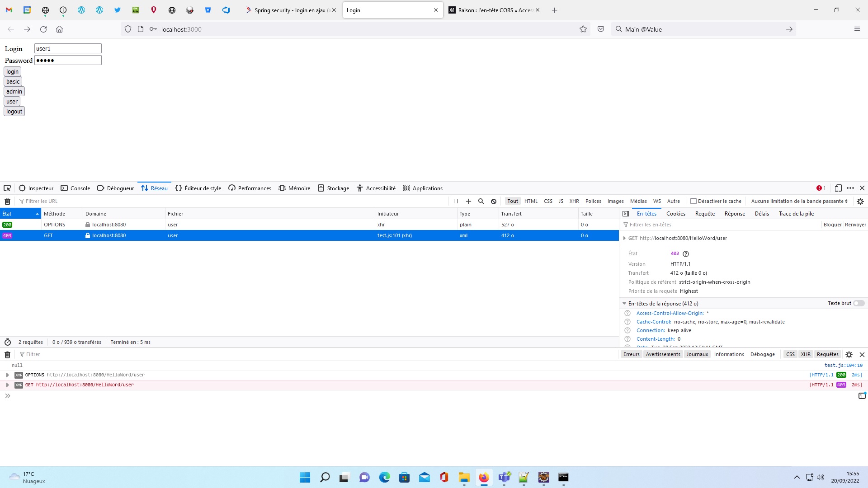The height and width of the screenshot is (488, 868).
Task: Show hidden system tray icons chevron
Action: (797, 477)
